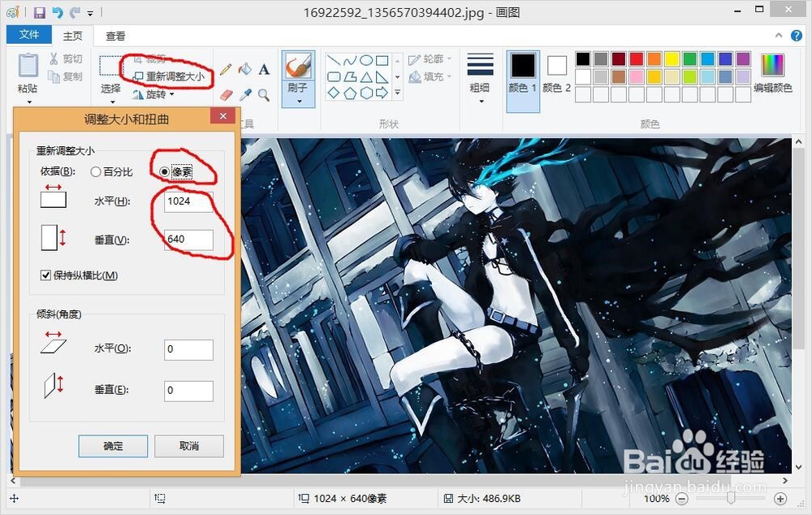Viewport: 812px width, 515px height.
Task: Open the Paste (粘贴) dropdown arrow
Action: 28,102
